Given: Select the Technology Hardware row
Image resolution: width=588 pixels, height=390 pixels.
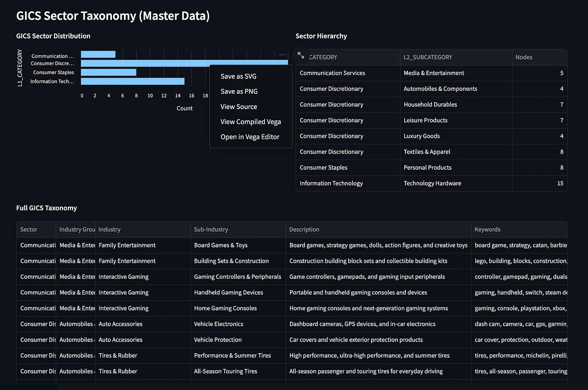Looking at the screenshot, I should (432, 183).
